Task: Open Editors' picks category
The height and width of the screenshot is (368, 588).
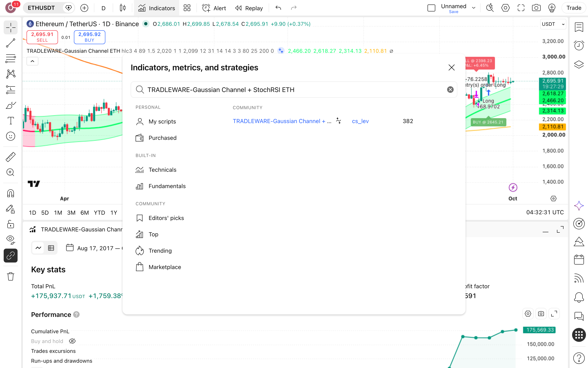Action: 166,218
